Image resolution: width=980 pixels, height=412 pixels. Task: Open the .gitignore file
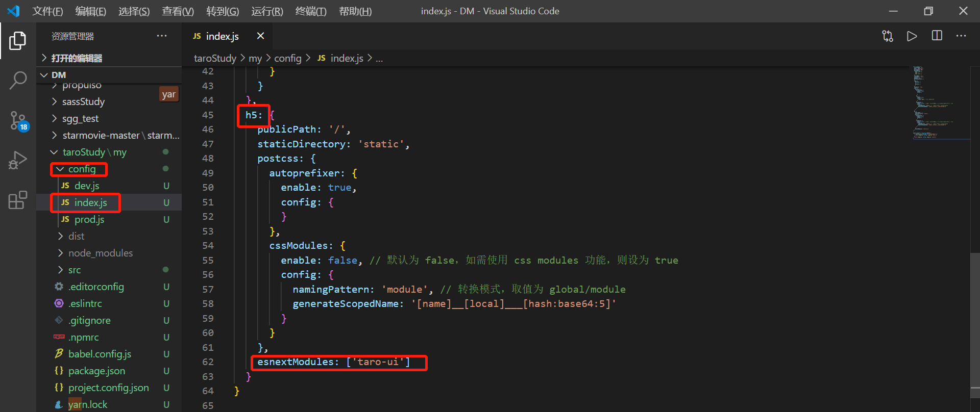click(x=109, y=320)
